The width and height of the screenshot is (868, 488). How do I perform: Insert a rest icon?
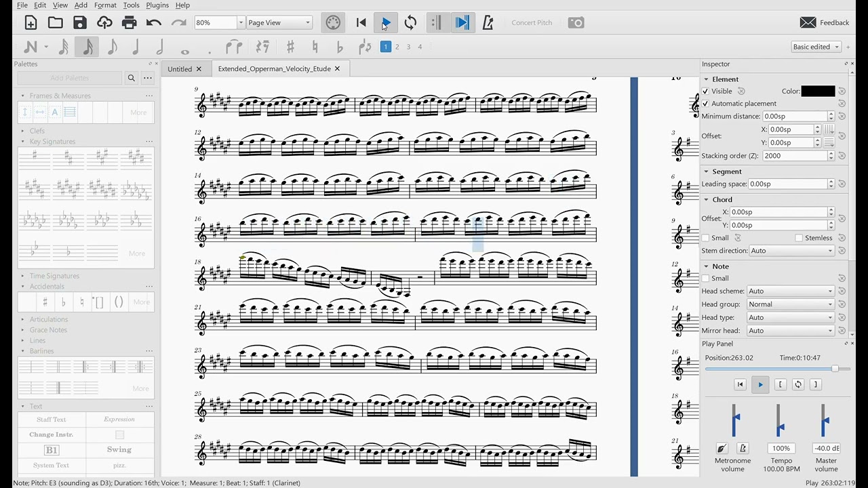(262, 47)
